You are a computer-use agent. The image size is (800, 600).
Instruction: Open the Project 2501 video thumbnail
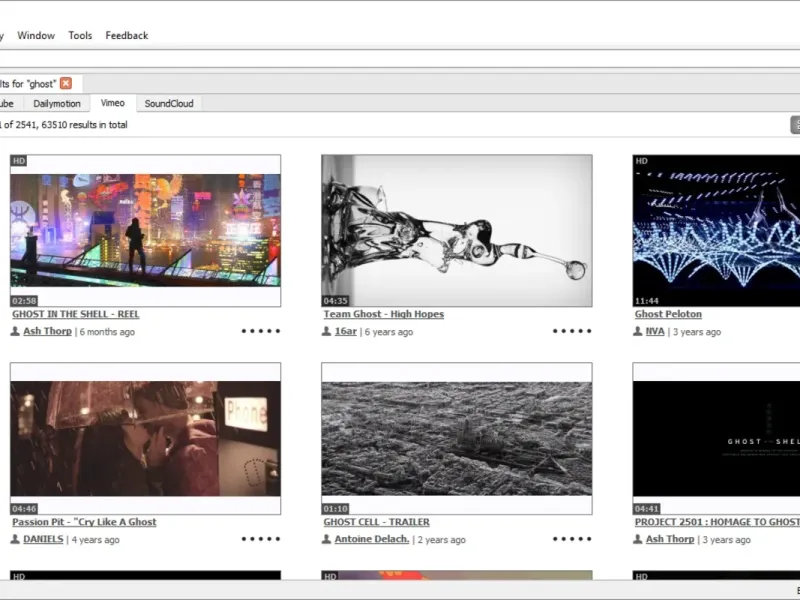coord(716,438)
